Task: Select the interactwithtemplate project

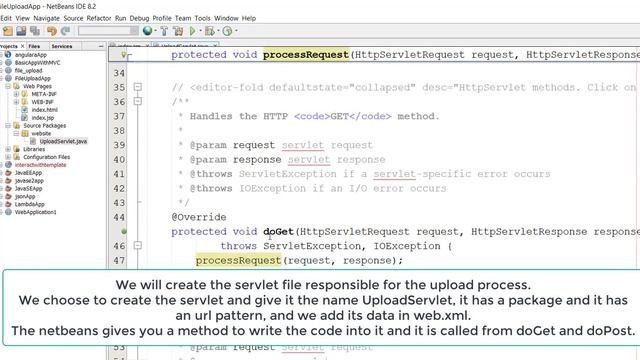Action: pos(40,165)
